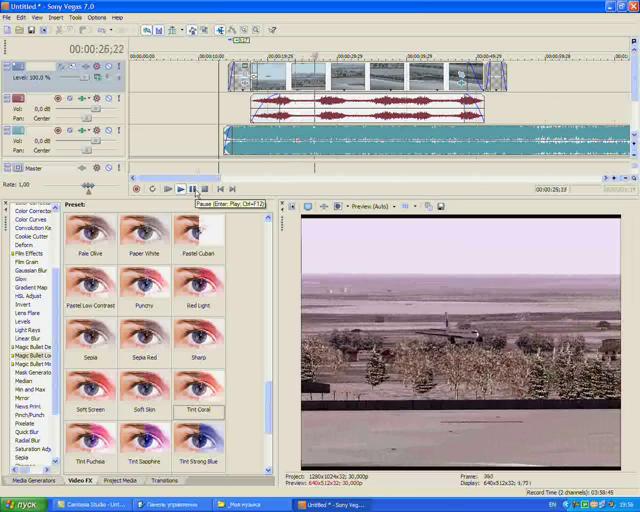The width and height of the screenshot is (640, 512).
Task: Switch to the Project Media tab
Action: (x=120, y=481)
